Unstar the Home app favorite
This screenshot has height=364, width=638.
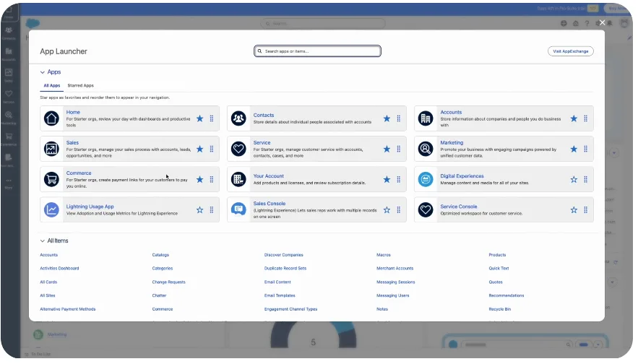point(199,118)
